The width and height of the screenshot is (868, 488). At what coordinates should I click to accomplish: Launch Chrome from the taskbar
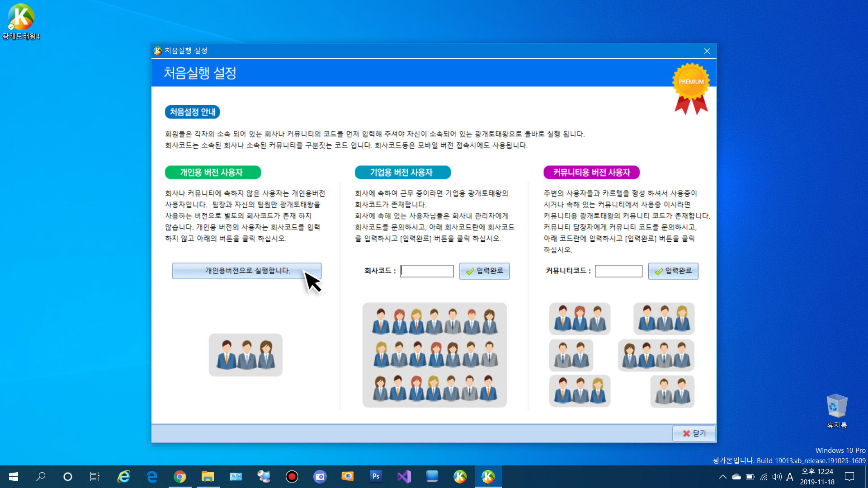(x=180, y=477)
